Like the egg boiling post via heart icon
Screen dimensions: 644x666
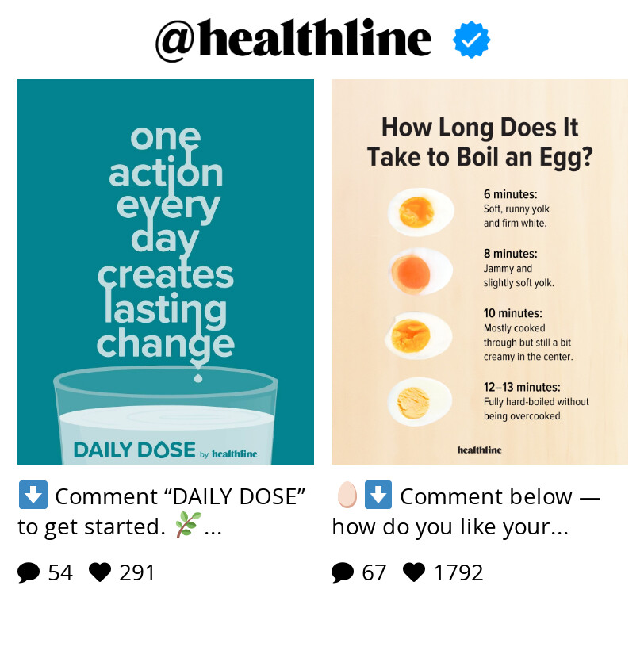point(415,572)
